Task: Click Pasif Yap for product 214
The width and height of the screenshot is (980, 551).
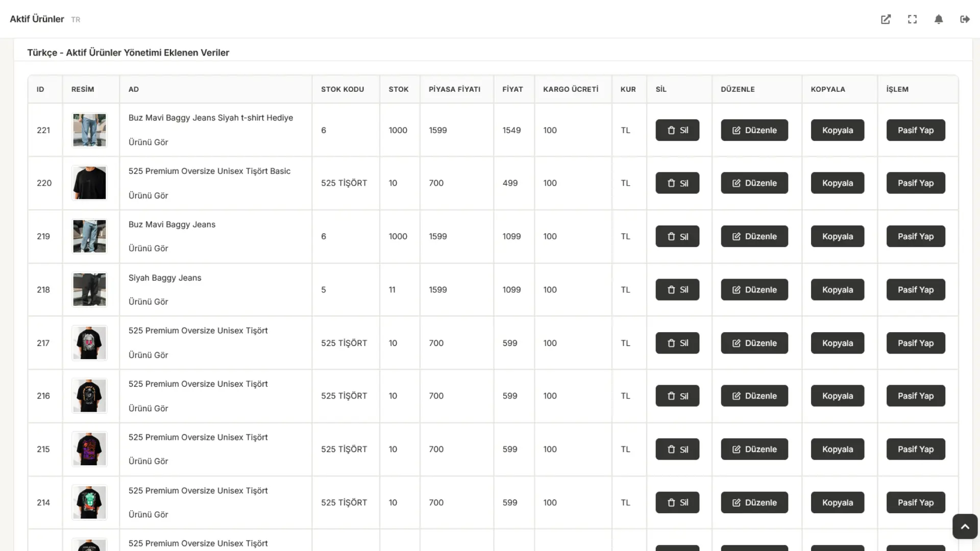Action: [x=916, y=503]
